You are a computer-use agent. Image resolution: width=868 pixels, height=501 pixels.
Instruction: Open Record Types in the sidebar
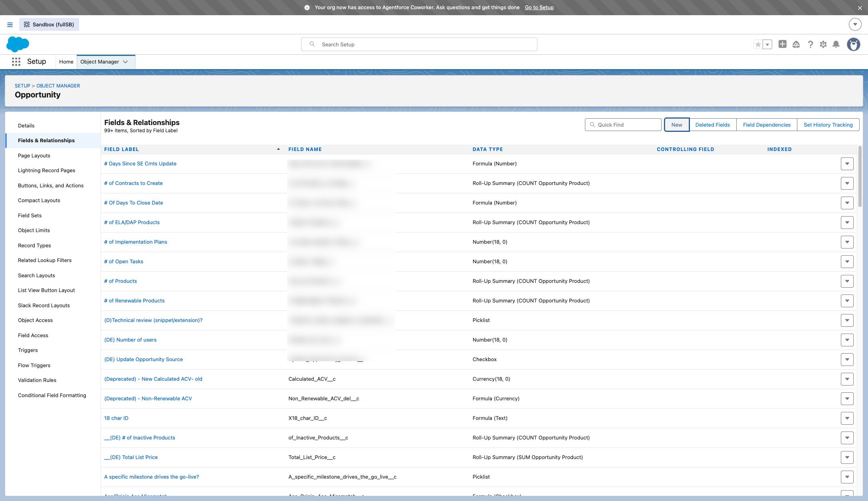click(34, 245)
